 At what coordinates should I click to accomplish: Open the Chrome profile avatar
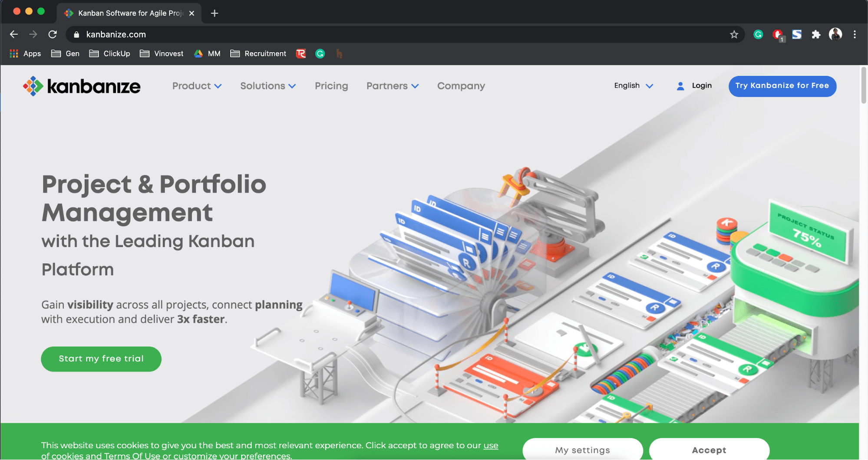[x=835, y=34]
